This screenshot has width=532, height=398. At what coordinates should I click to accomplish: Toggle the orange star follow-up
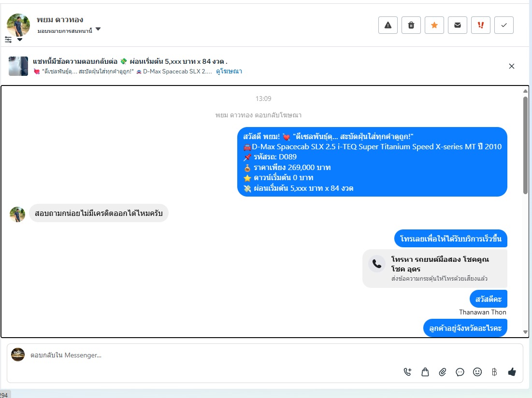click(x=434, y=25)
